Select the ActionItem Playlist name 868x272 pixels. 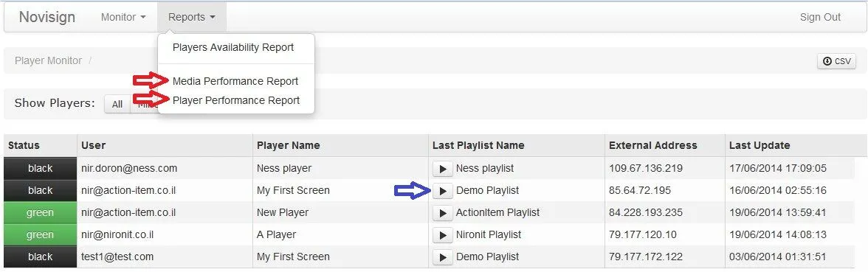click(497, 212)
